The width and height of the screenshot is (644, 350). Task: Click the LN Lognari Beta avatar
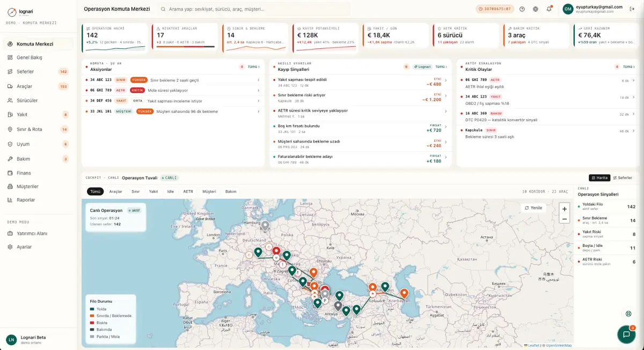coord(11,340)
